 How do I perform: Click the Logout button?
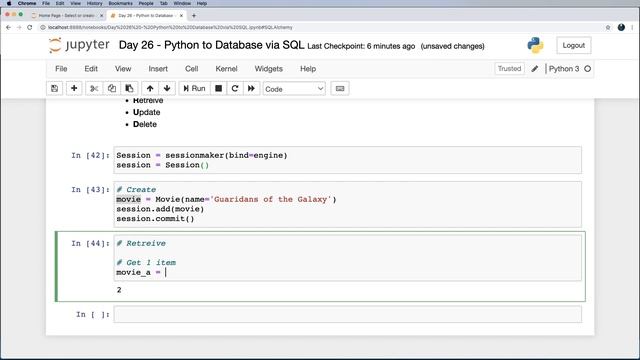(573, 45)
